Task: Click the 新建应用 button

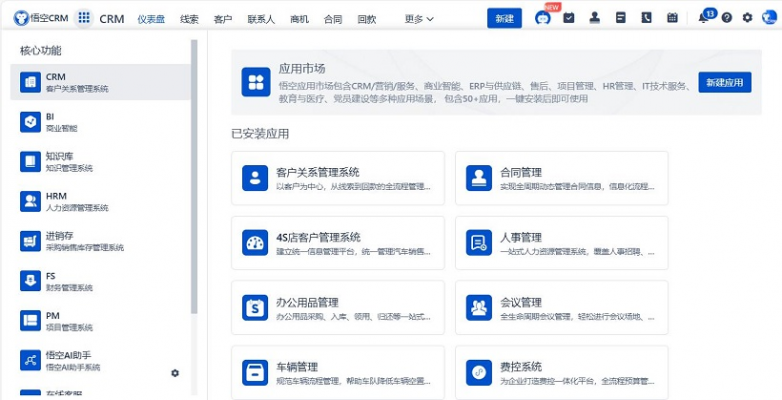Action: click(x=725, y=82)
